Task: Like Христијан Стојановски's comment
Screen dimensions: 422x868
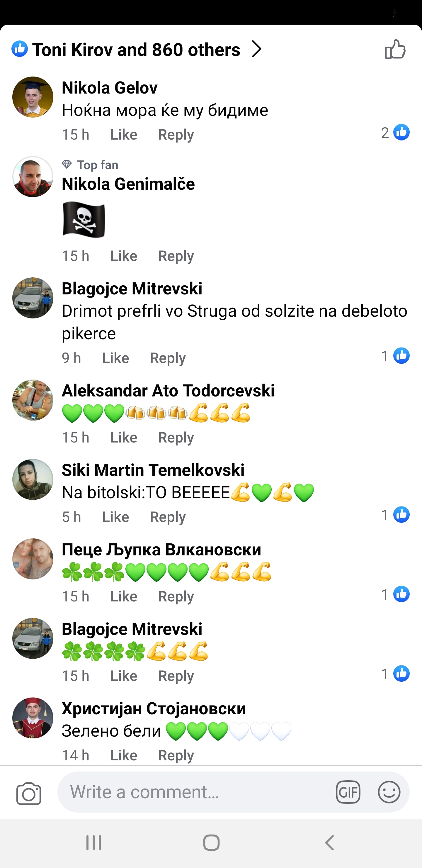Action: pyautogui.click(x=124, y=755)
